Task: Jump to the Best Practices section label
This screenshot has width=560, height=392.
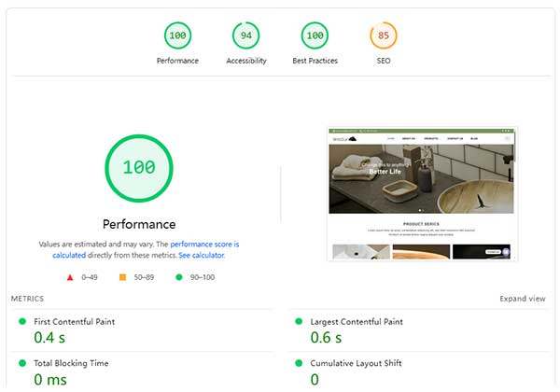Action: 315,62
